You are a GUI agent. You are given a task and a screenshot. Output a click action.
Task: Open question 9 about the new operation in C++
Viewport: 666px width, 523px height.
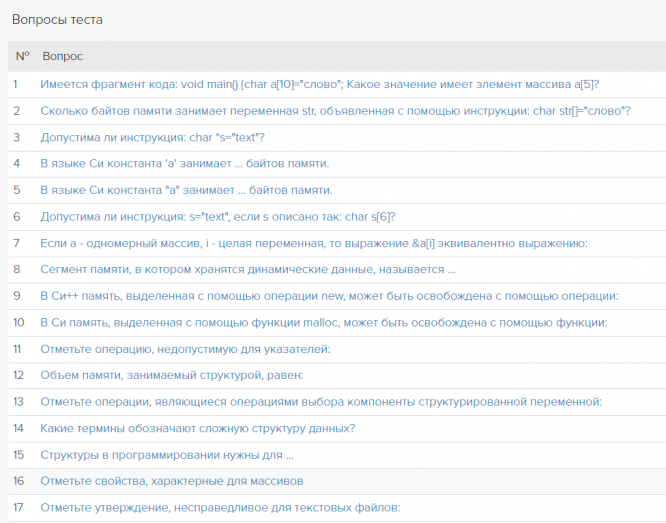tap(329, 296)
